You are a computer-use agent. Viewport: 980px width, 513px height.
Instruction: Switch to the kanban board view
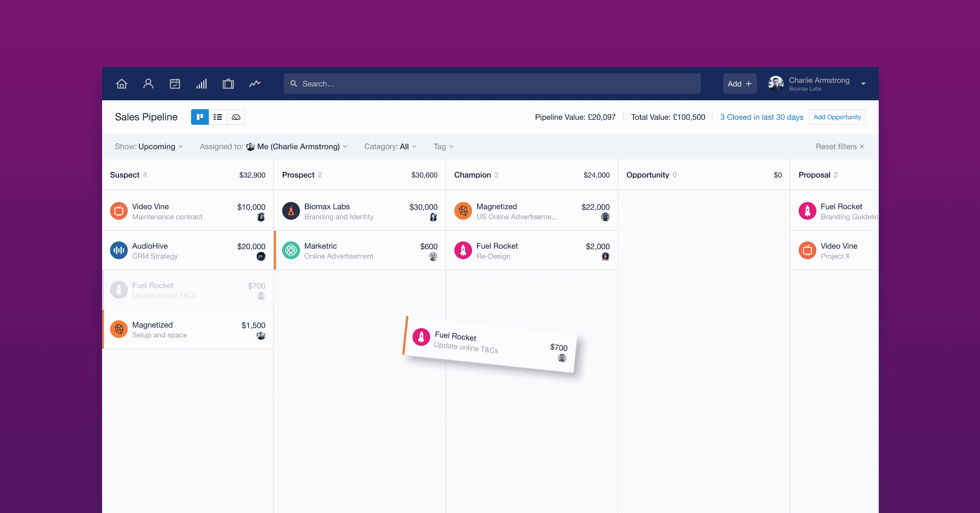coord(200,117)
